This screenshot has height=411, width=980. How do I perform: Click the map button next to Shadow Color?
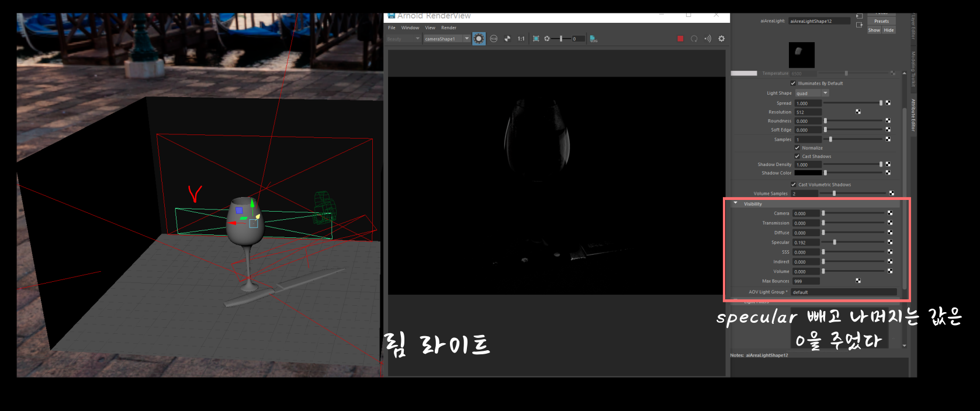(888, 173)
